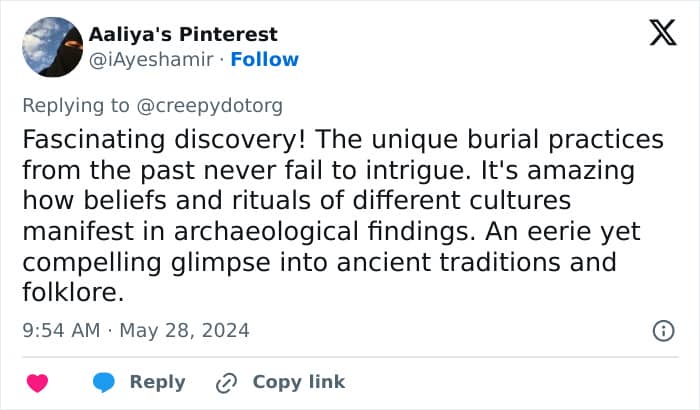700x410 pixels.
Task: Select the Copy link text label
Action: (x=299, y=382)
